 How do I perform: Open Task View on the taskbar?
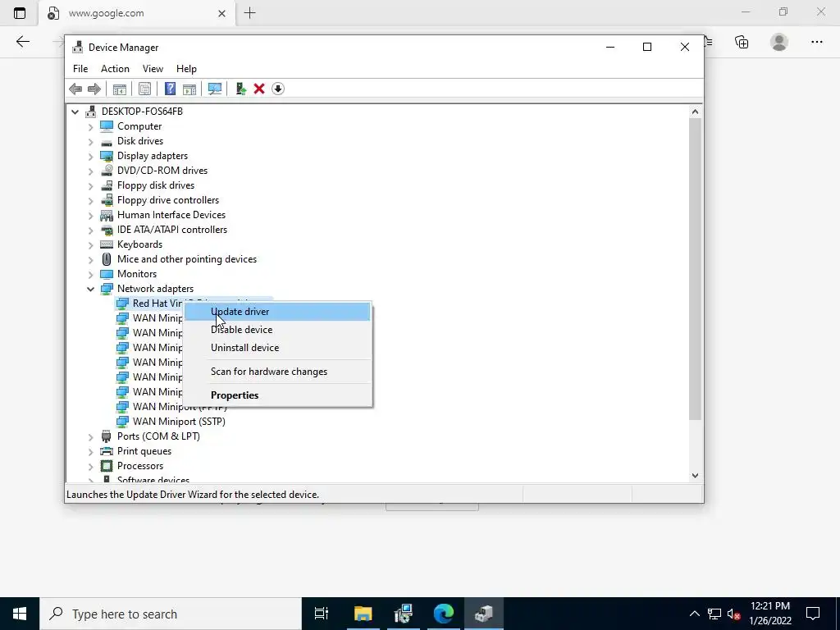pyautogui.click(x=322, y=614)
